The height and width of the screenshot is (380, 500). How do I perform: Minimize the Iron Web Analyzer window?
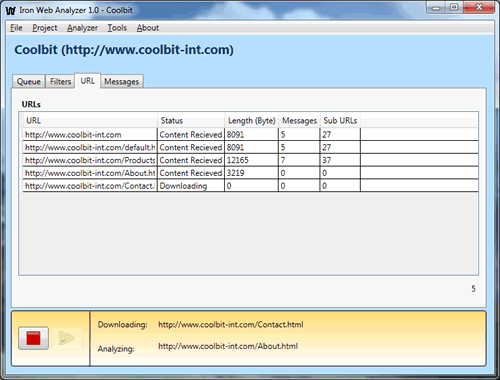click(436, 7)
